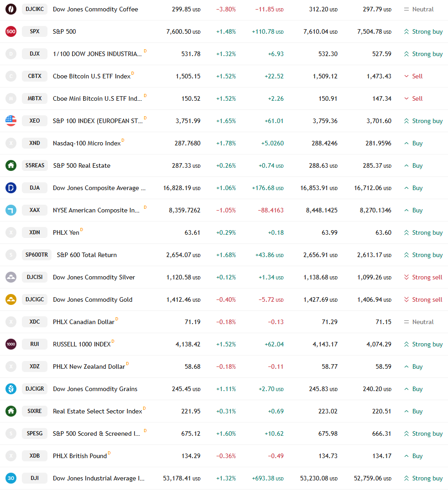Click the −3.80% change for Coffee

[226, 10]
